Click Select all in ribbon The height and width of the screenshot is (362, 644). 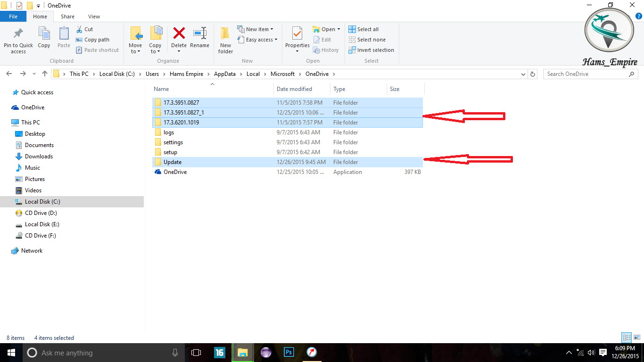coord(363,29)
